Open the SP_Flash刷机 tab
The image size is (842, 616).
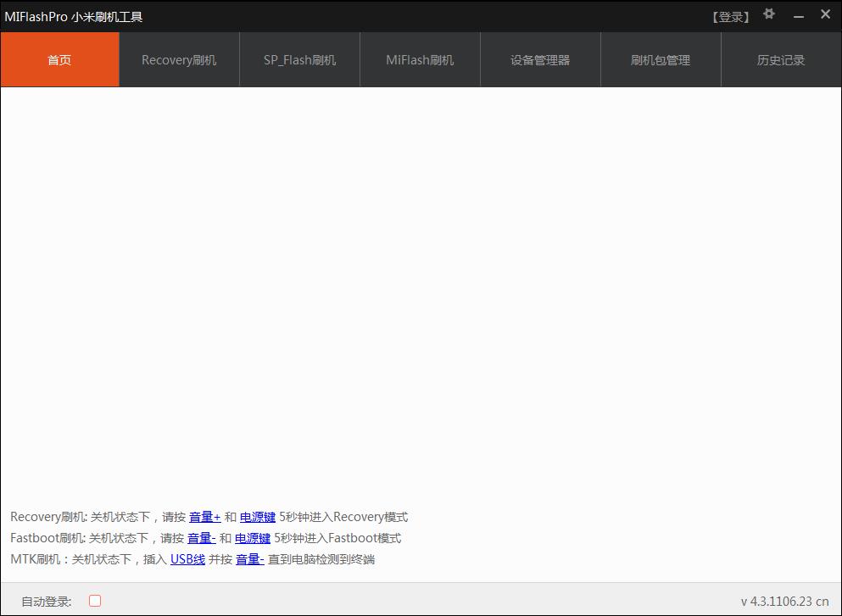tap(299, 59)
